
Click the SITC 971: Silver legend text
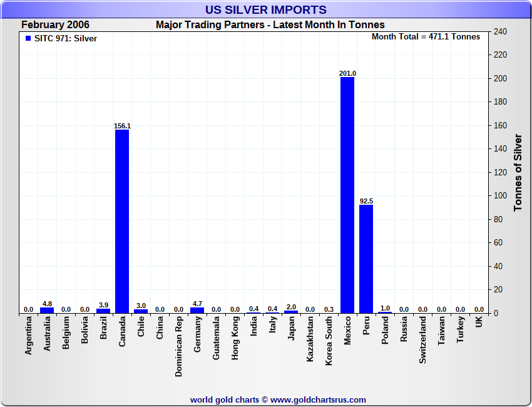click(x=66, y=39)
